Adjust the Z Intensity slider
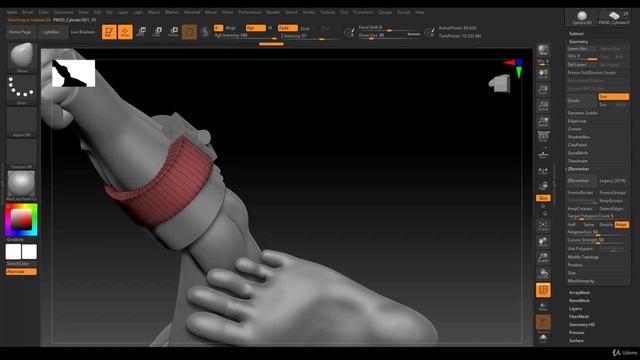Image resolution: width=640 pixels, height=360 pixels. pyautogui.click(x=310, y=36)
